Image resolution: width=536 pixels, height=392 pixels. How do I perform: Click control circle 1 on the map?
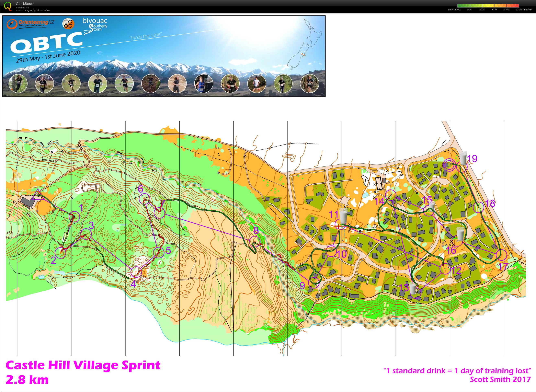75,216
